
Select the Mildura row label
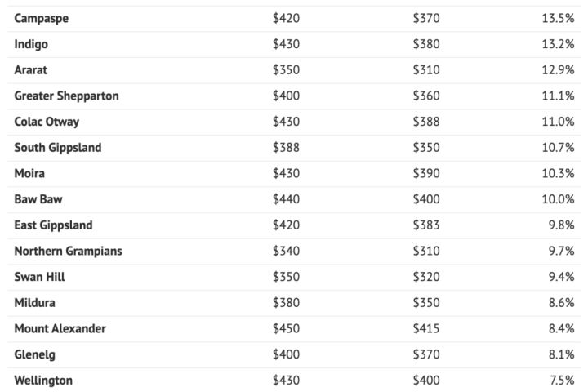33,303
